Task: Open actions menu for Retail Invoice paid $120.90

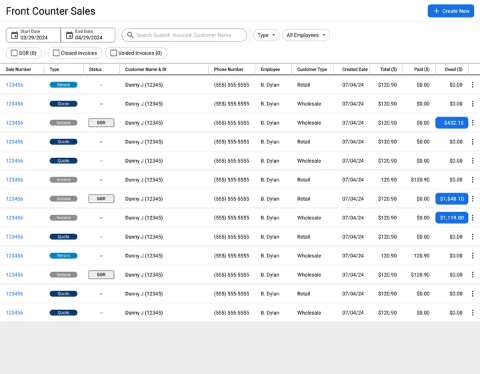Action: tap(472, 180)
